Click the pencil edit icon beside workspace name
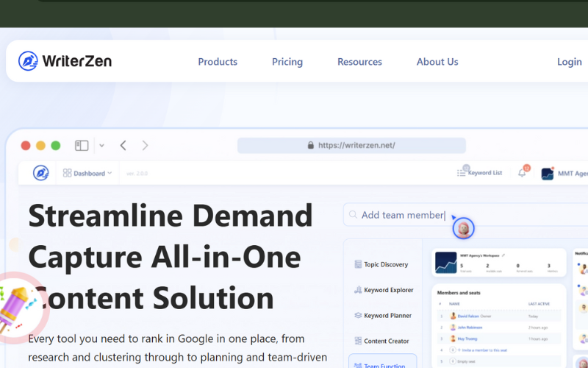588x368 pixels. point(503,255)
